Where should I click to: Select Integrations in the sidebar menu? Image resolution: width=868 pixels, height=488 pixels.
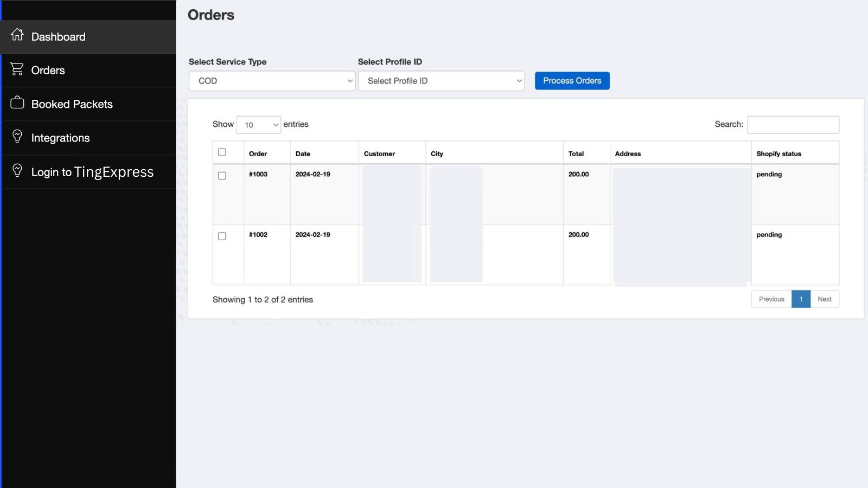point(61,137)
